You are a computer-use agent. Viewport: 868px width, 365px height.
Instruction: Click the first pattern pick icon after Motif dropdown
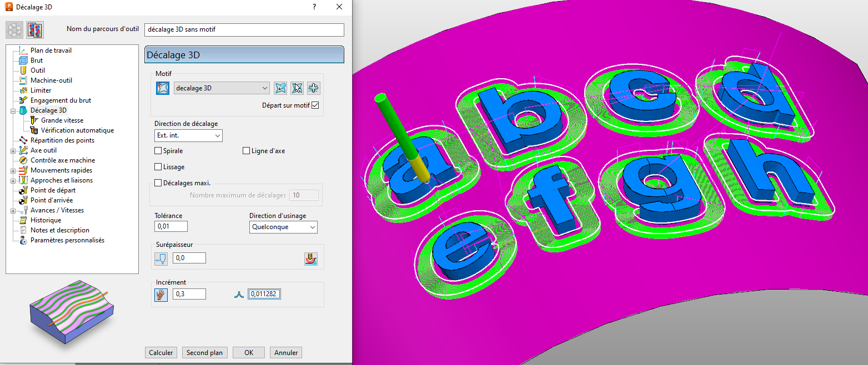point(280,88)
